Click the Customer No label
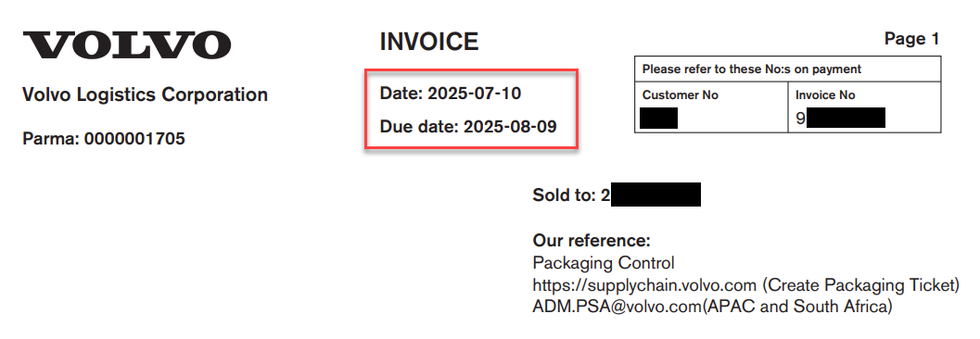This screenshot has width=980, height=339. [680, 94]
